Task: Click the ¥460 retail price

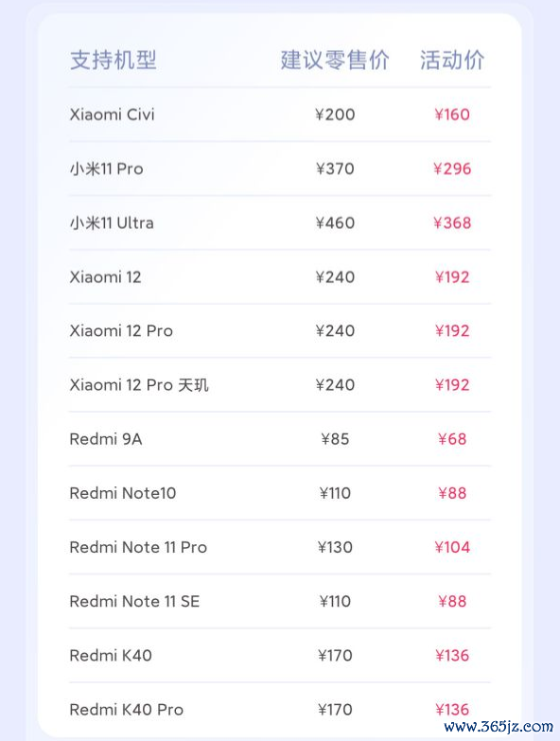Action: coord(335,222)
